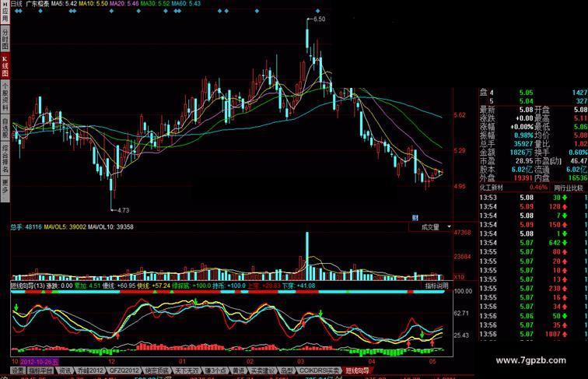588x379 pixels.
Task: Open the 应用 sidebar tab
Action: tap(5, 14)
